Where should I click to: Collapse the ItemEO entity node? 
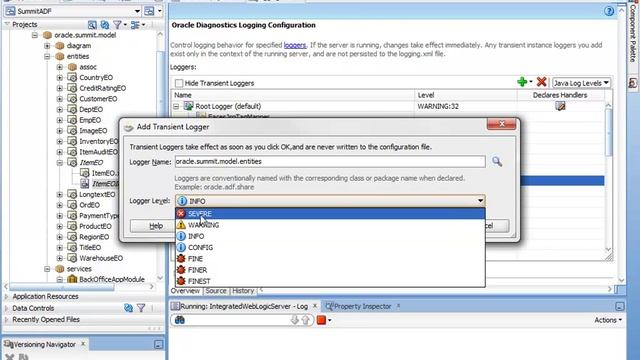pos(60,162)
